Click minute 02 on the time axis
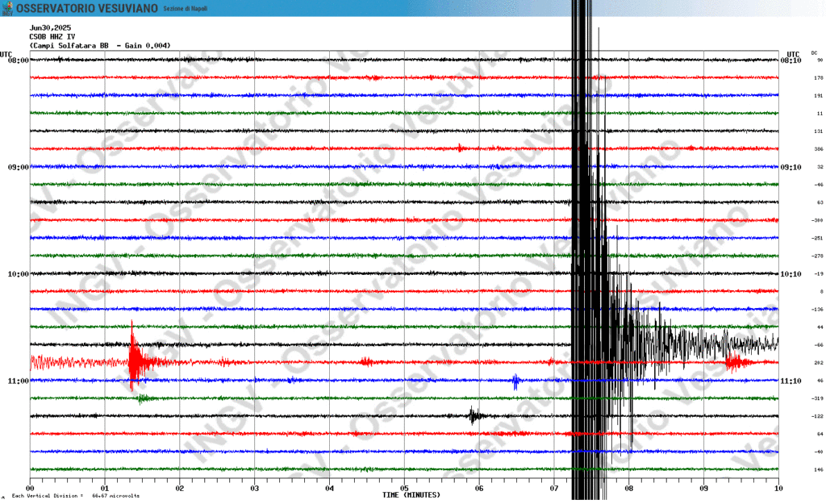Screen dimensions: 826x504 [x=180, y=489]
